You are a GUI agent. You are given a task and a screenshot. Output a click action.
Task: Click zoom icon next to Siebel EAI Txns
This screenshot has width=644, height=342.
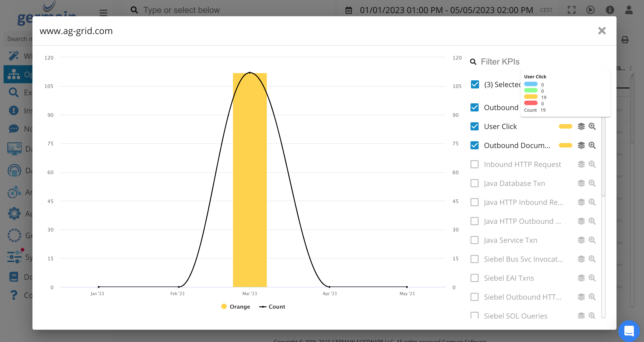tap(592, 278)
